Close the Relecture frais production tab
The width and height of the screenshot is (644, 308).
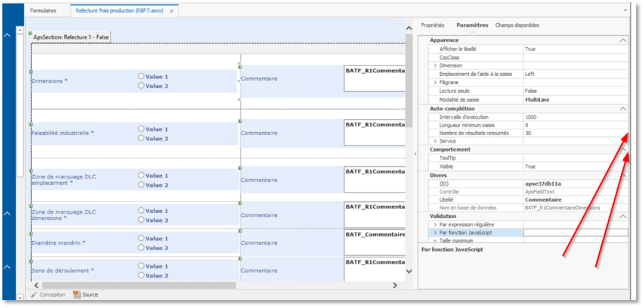click(x=172, y=11)
